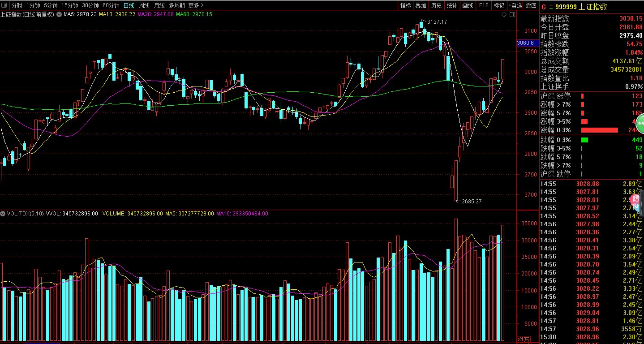The width and height of the screenshot is (644, 344).
Task: Click the 返回 back button
Action: pos(531,5)
